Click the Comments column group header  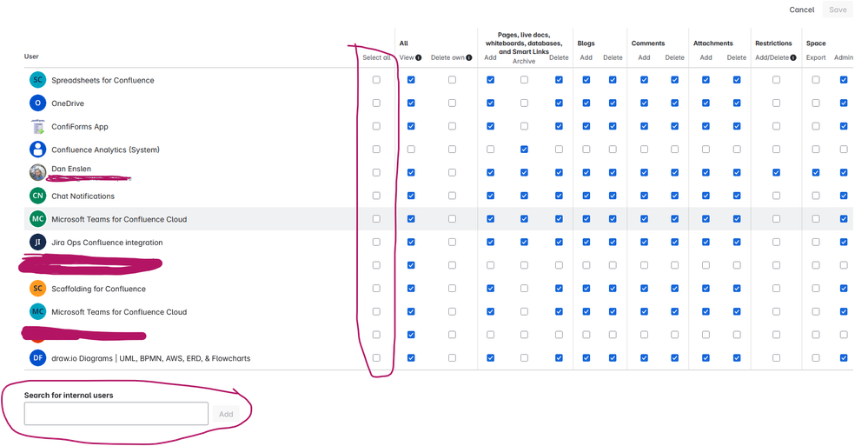[648, 43]
